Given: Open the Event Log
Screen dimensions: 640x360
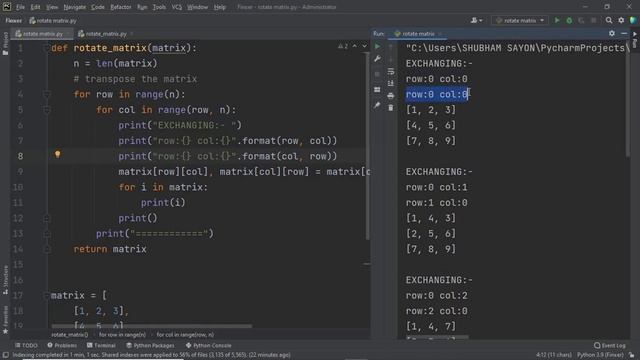Looking at the screenshot, I should click(610, 345).
